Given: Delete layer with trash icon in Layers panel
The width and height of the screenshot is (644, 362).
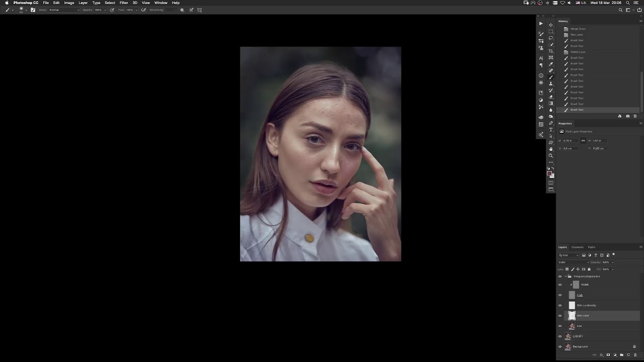Looking at the screenshot, I should 635,355.
